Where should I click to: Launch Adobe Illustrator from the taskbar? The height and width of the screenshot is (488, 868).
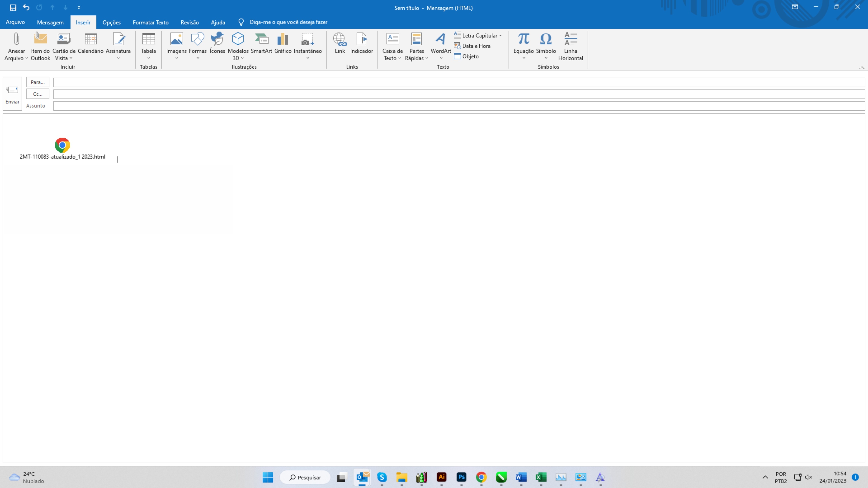[x=441, y=477]
